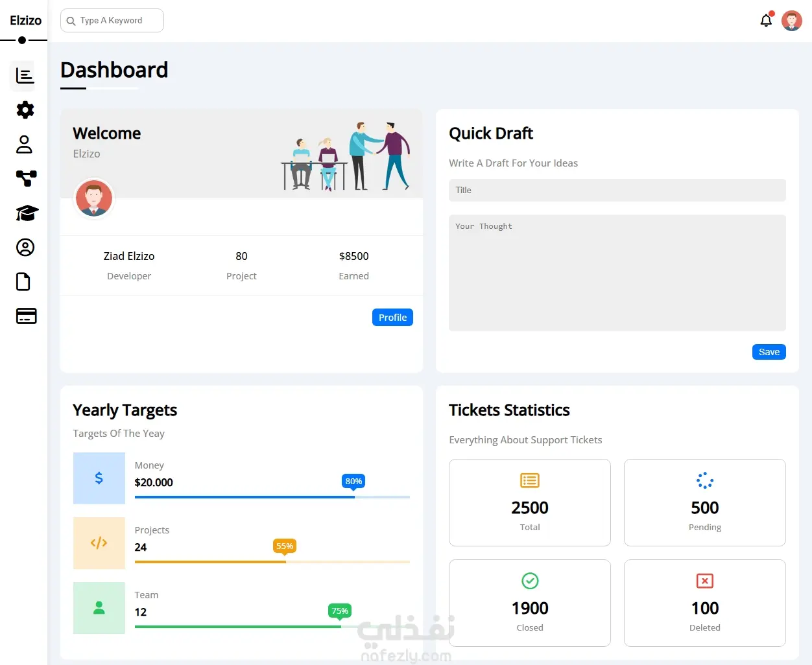This screenshot has height=665, width=812.
Task: Focus the draft Title field
Action: (x=617, y=191)
